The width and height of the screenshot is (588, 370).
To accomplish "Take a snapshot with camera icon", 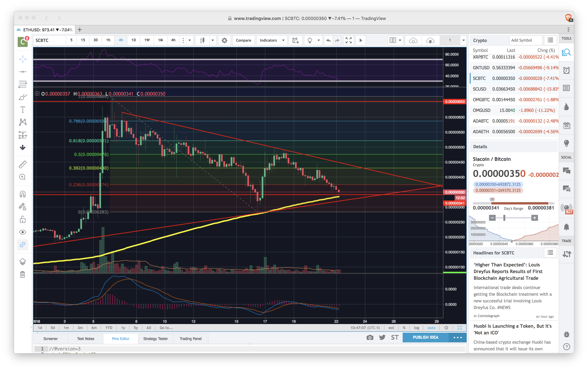I will [x=370, y=337].
